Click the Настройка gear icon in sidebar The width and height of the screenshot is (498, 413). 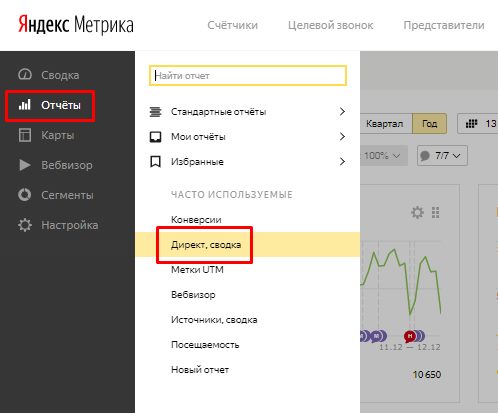(25, 225)
